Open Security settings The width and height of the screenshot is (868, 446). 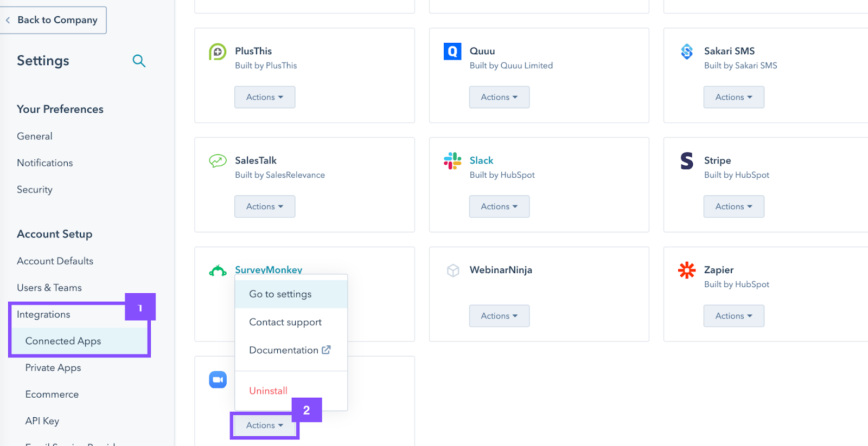35,190
